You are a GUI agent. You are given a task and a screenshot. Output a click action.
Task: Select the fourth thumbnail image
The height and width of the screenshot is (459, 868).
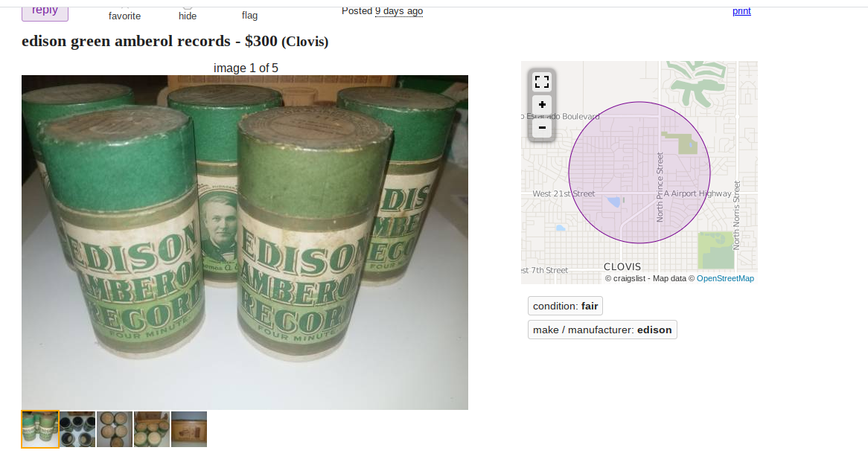[152, 429]
